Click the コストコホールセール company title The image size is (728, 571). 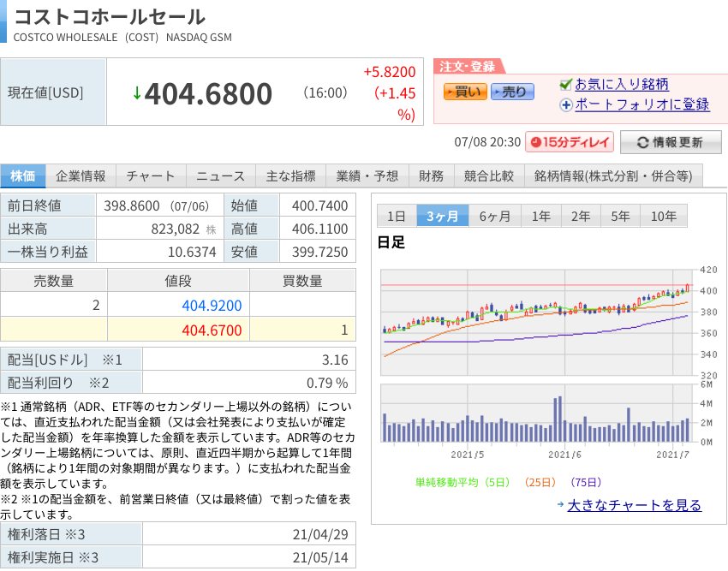click(x=110, y=17)
